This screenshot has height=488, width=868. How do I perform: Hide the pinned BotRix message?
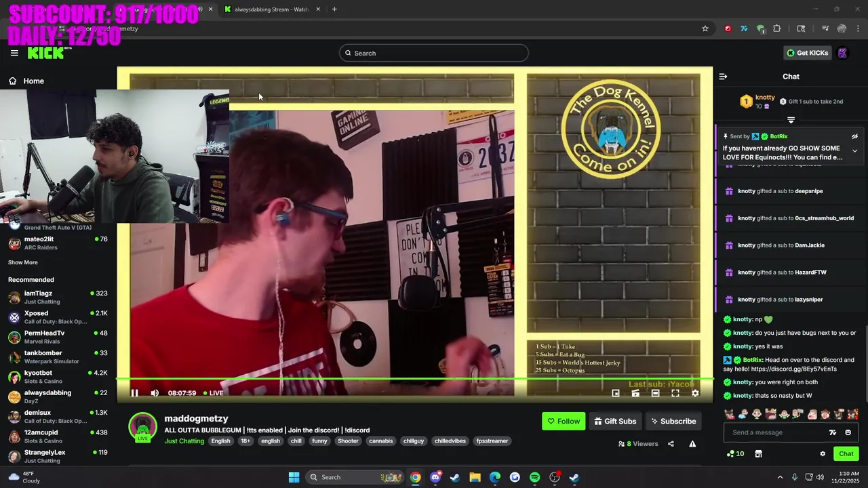854,136
